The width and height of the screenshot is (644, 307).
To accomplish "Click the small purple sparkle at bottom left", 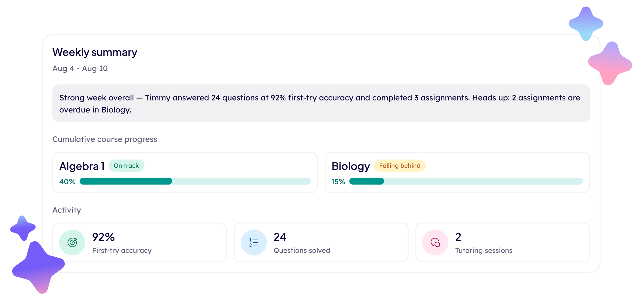I will pyautogui.click(x=23, y=228).
